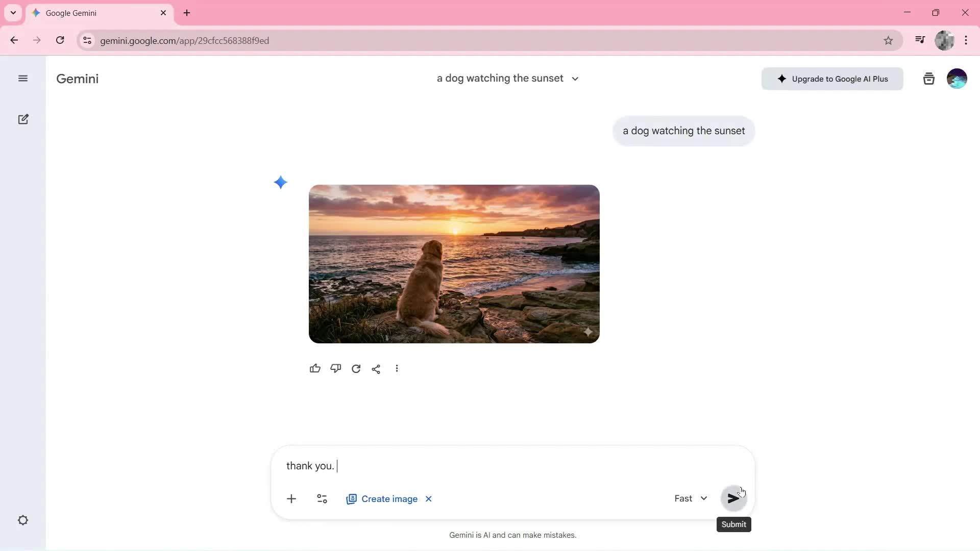
Task: Share the generated image
Action: (x=376, y=368)
